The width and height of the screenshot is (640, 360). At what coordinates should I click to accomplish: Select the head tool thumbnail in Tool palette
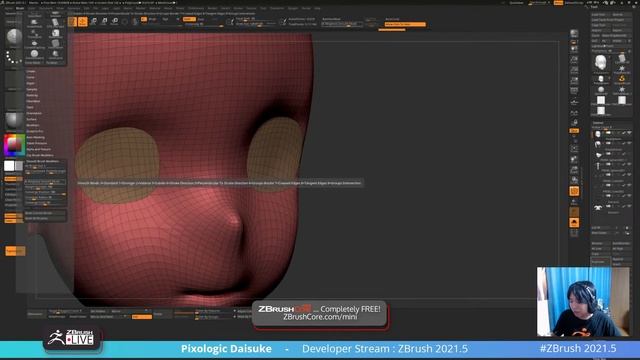(x=600, y=62)
